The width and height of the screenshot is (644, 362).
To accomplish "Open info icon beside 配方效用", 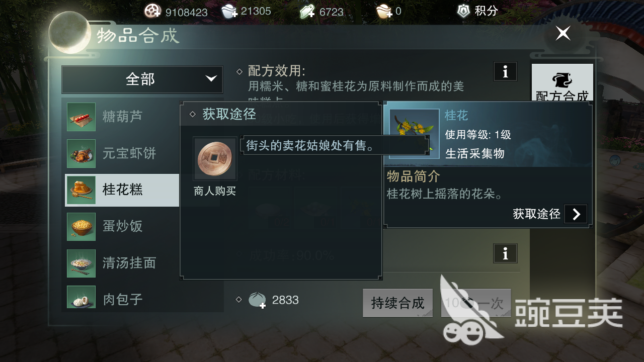I will pos(505,72).
